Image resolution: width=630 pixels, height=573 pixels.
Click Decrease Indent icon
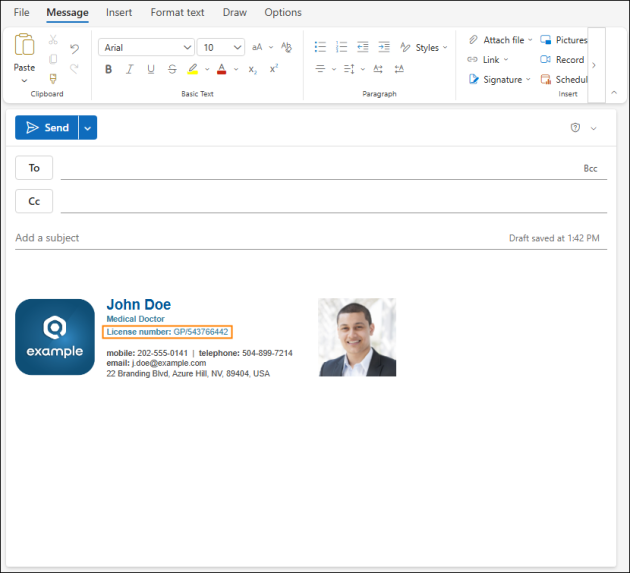click(363, 47)
